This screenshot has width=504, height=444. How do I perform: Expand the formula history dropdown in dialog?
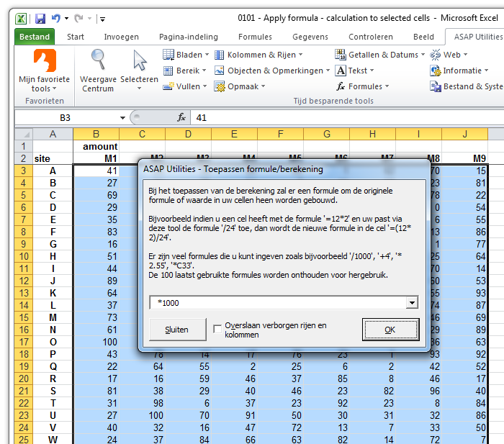coord(412,302)
